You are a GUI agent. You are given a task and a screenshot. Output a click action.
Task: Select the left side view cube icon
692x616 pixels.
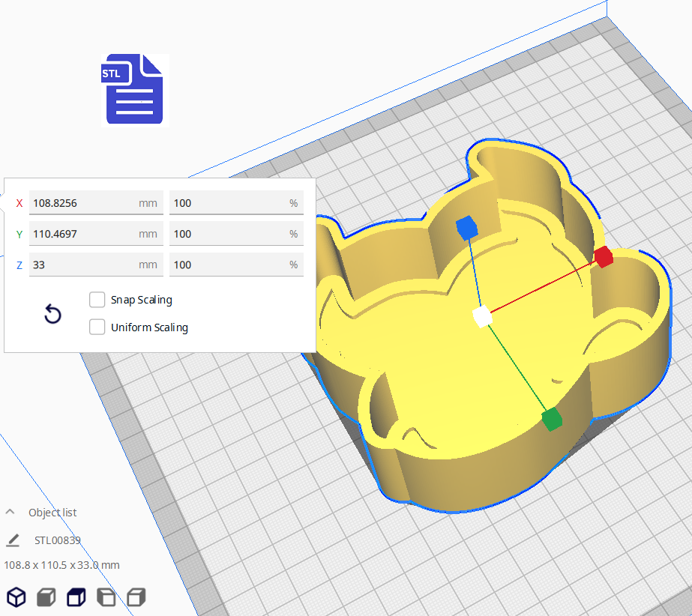click(106, 597)
